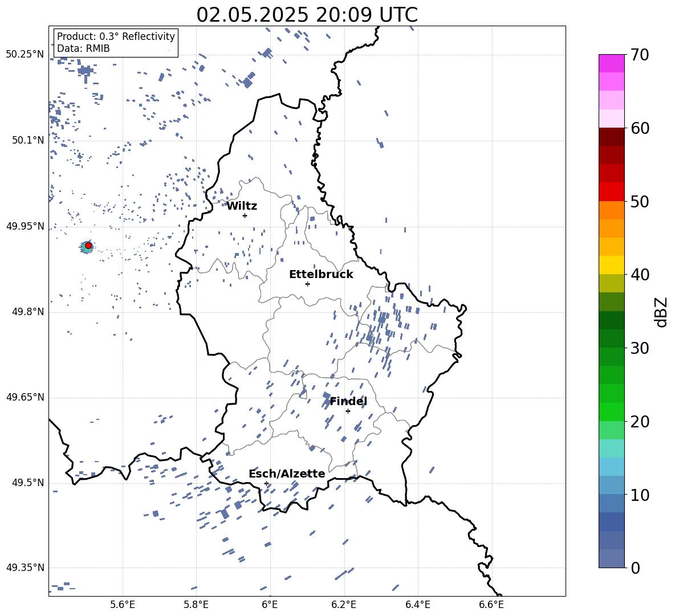The image size is (675, 616).
Task: Click the Esch/Alzette location cross marker
Action: (266, 483)
